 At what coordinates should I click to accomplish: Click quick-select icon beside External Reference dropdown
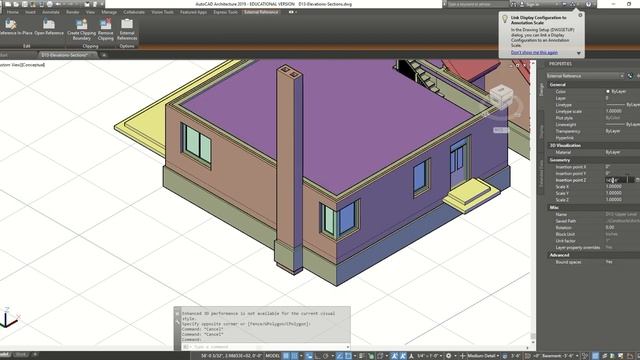[x=630, y=76]
